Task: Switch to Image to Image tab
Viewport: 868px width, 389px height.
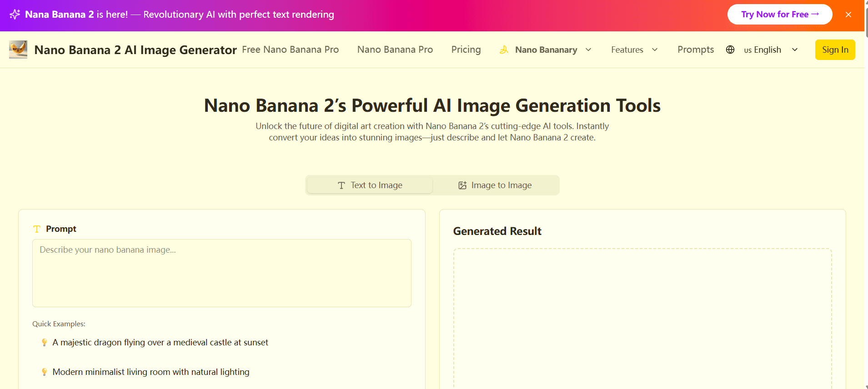Action: pyautogui.click(x=495, y=185)
